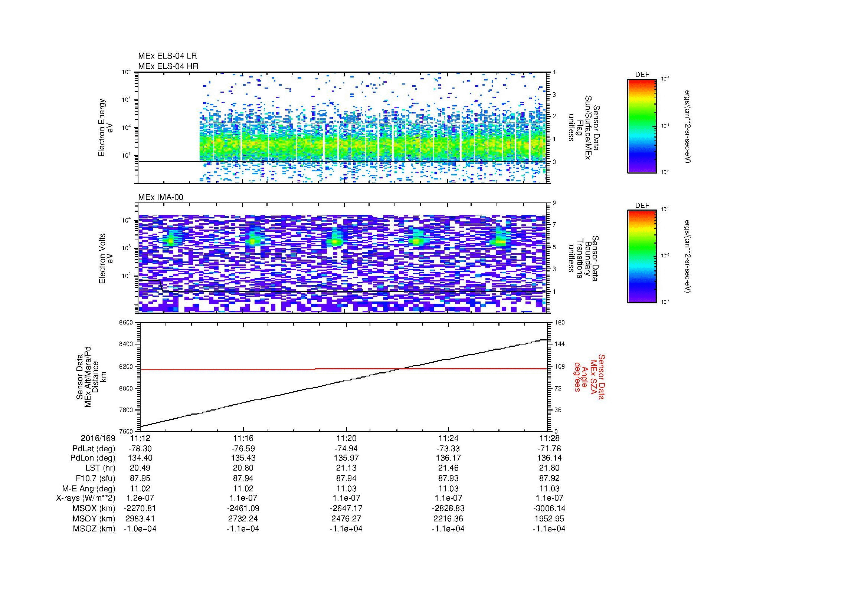Screen dimensions: 868x613
Task: Click the 'Electron Volts eV' axis label
Action: tap(105, 258)
